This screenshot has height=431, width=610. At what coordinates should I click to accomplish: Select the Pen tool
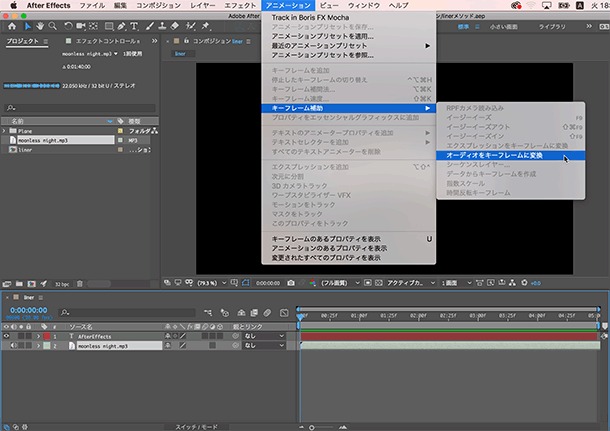[x=122, y=26]
